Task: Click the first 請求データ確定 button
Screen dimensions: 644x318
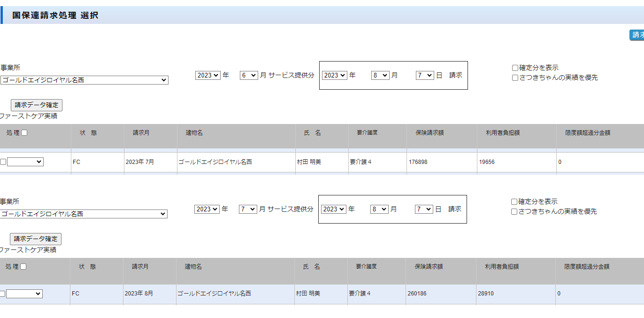Action: [x=37, y=105]
